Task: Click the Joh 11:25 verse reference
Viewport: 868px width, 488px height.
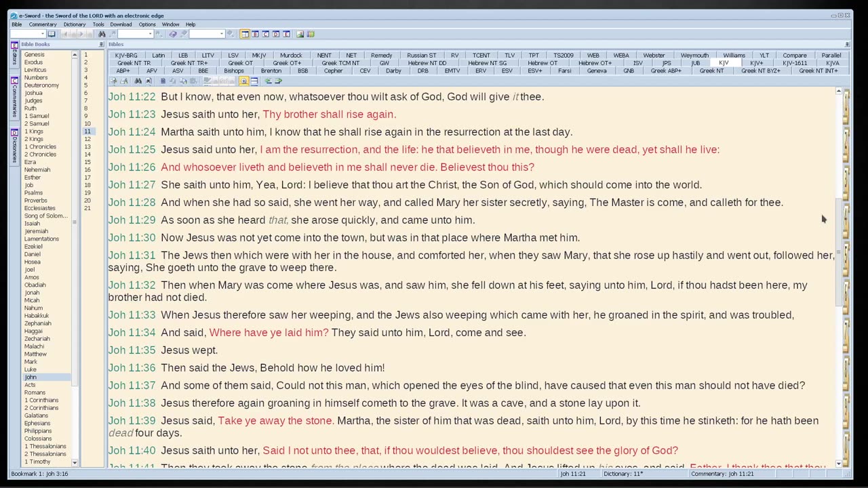Action: (132, 150)
